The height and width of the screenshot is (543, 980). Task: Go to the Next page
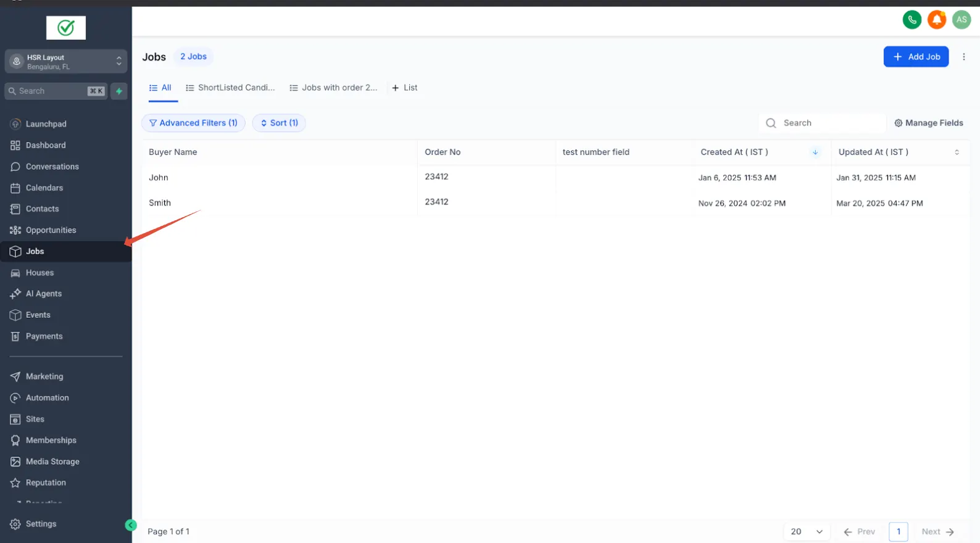click(938, 532)
